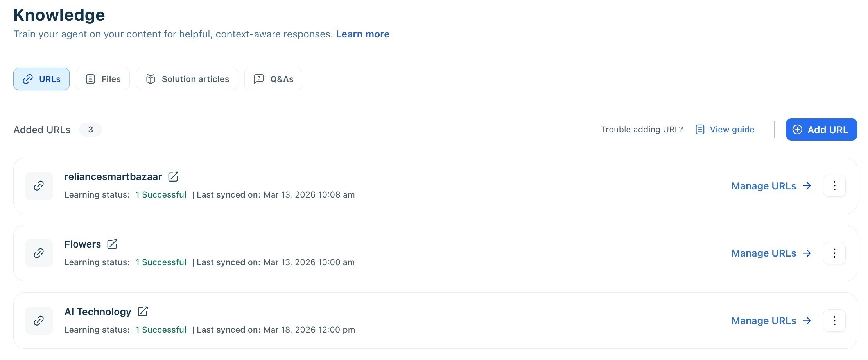Click the Learn more link
Screen dimensions: 868x360
click(x=363, y=34)
